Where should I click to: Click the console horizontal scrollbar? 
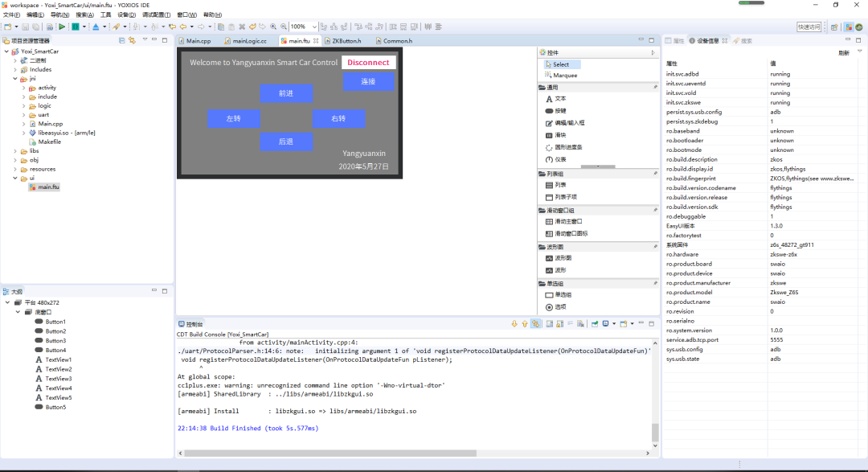click(x=330, y=454)
